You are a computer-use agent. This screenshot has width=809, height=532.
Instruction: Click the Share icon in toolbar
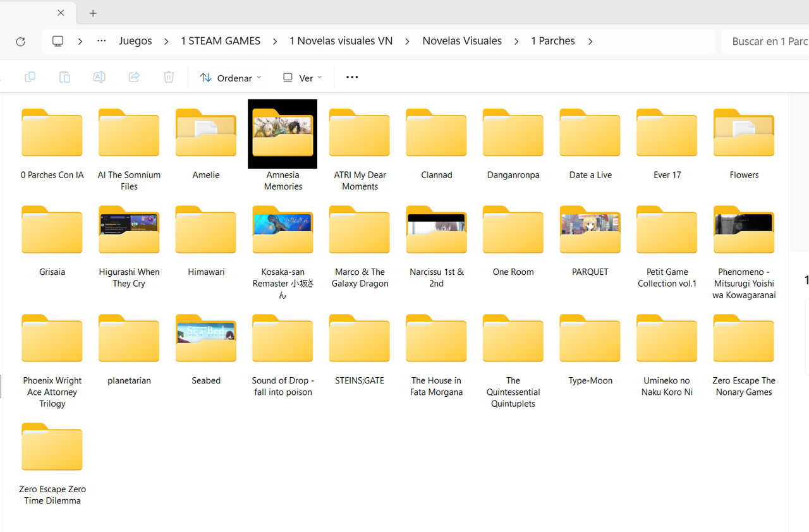[134, 77]
